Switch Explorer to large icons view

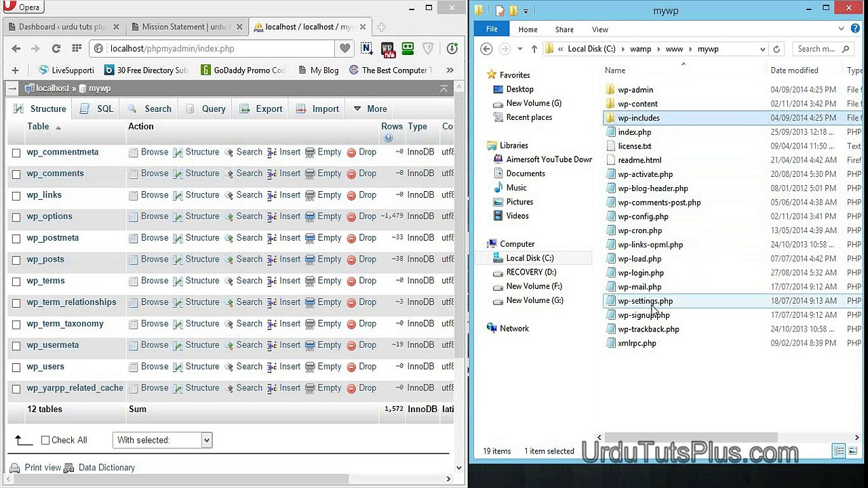(854, 451)
